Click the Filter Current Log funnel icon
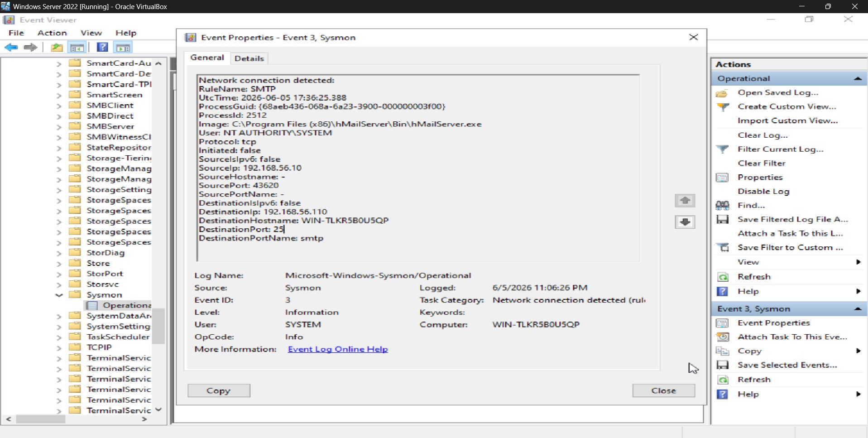Screen dimensions: 868x438 point(723,149)
